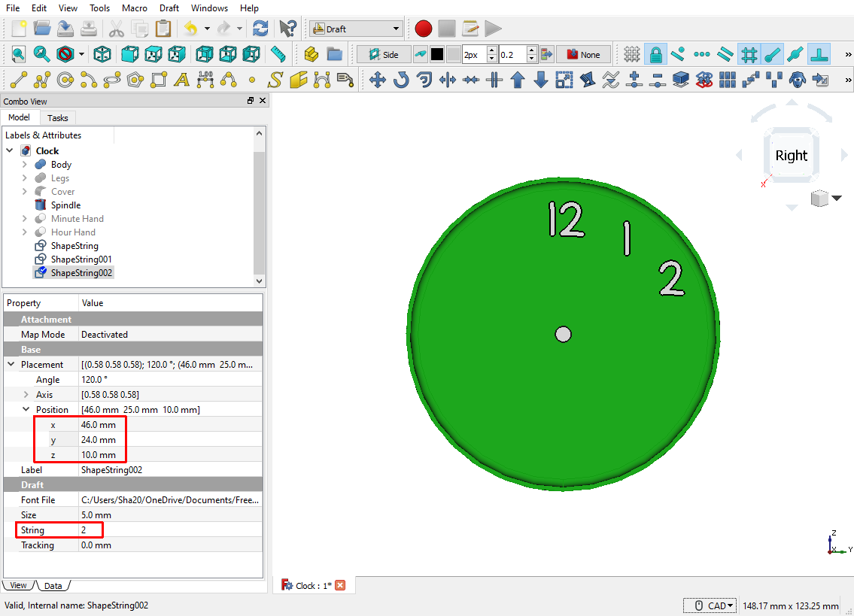
Task: Open the navigation cube view menu arrow
Action: click(x=837, y=198)
